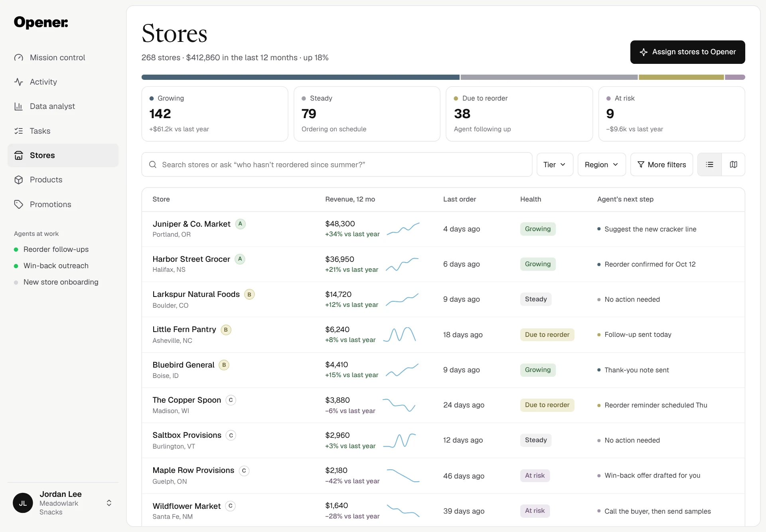
Task: Click the Promotions tag icon
Action: (x=19, y=204)
